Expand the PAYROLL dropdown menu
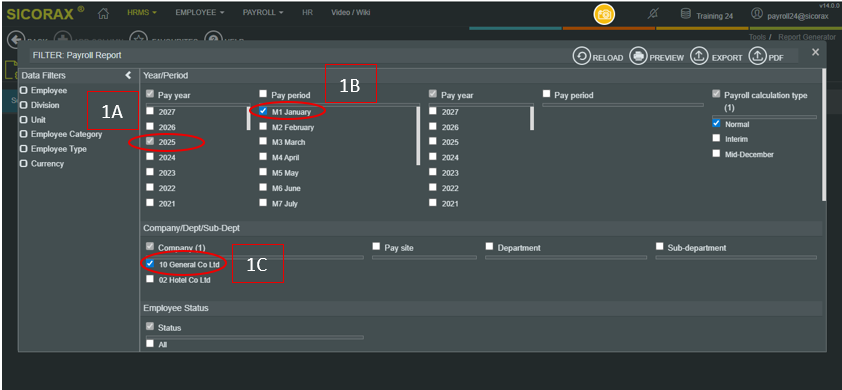The width and height of the screenshot is (842, 390). pyautogui.click(x=263, y=13)
